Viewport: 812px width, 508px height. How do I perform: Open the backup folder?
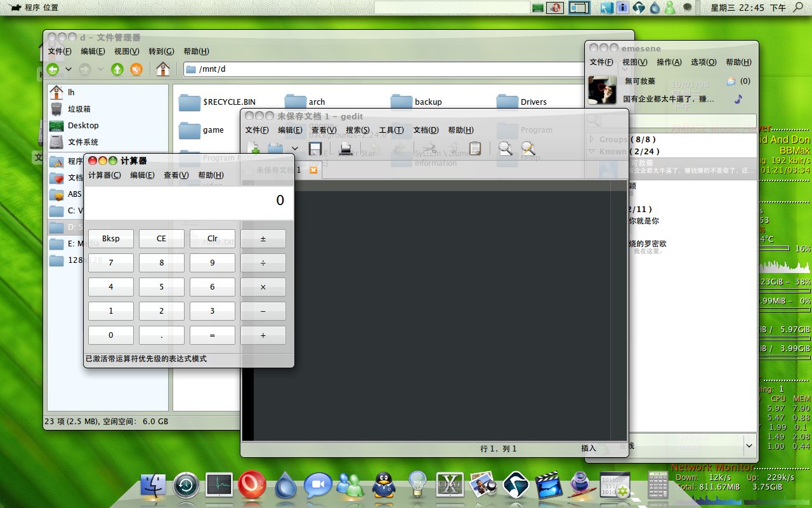coord(416,102)
